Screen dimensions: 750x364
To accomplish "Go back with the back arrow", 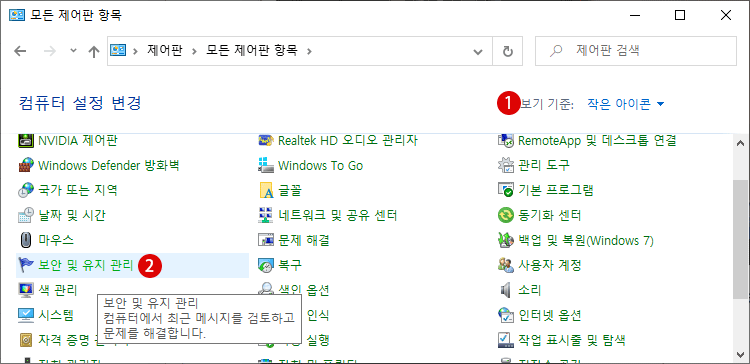I will (20, 51).
